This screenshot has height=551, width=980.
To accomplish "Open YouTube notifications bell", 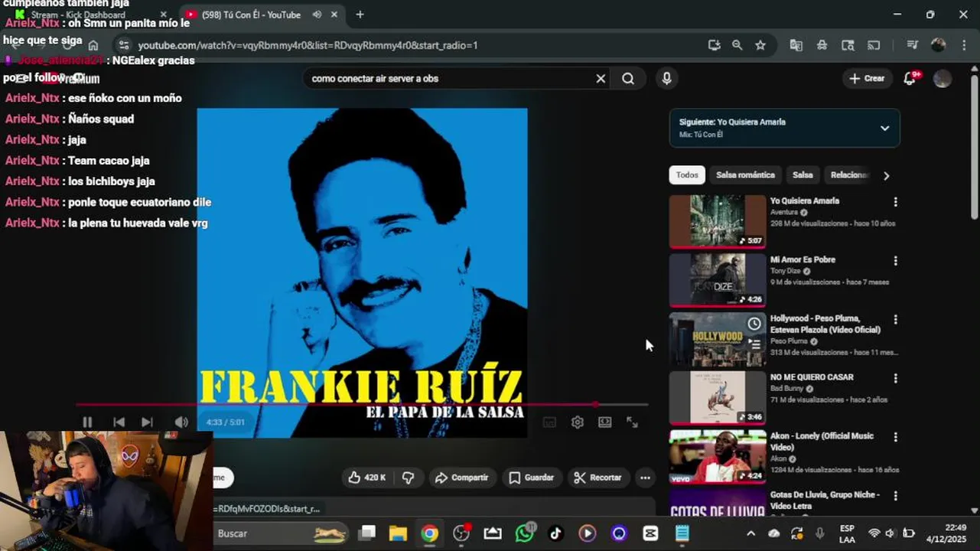I will tap(910, 78).
